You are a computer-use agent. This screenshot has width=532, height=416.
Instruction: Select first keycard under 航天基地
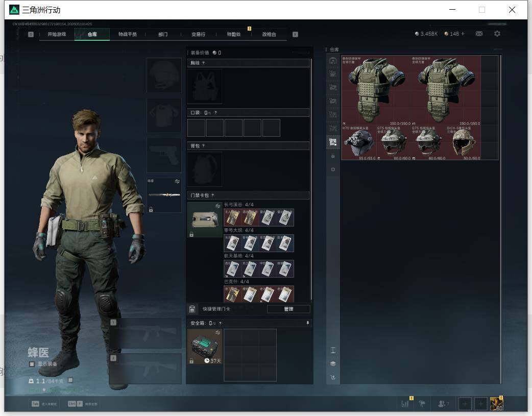[x=232, y=269]
